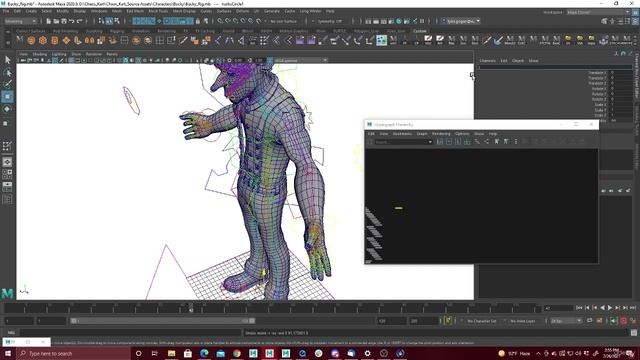
Task: Click the Input and Output Connections icon in Hypergraph
Action: 487,141
